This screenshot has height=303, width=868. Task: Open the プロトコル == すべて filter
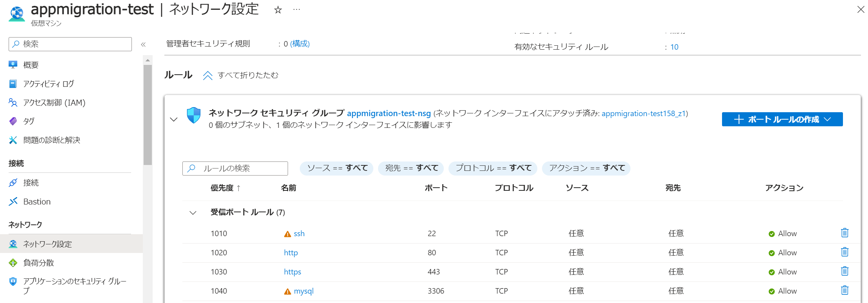(493, 168)
